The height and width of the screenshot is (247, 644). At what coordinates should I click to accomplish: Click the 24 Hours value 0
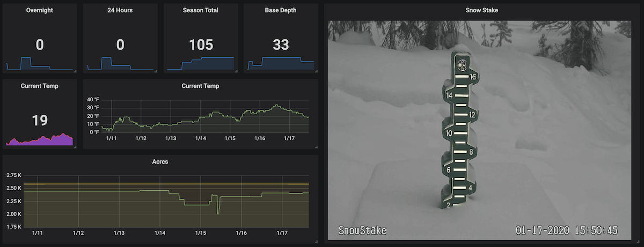click(120, 45)
